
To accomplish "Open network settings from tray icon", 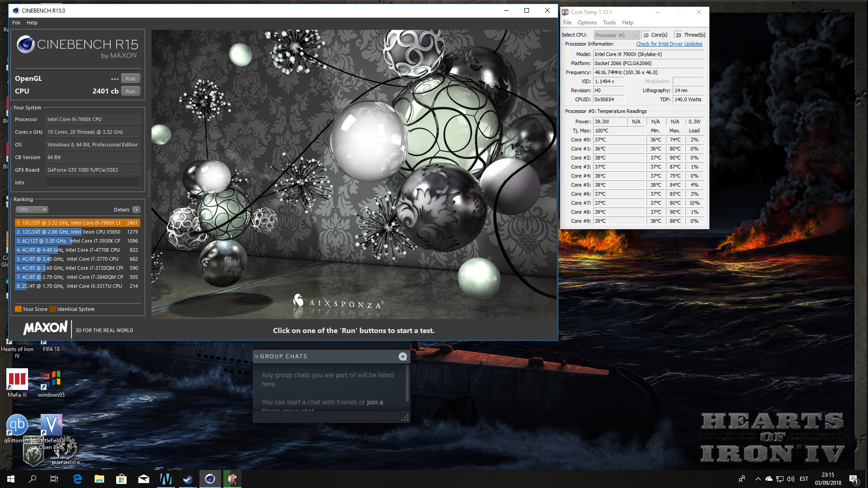I will [x=780, y=479].
